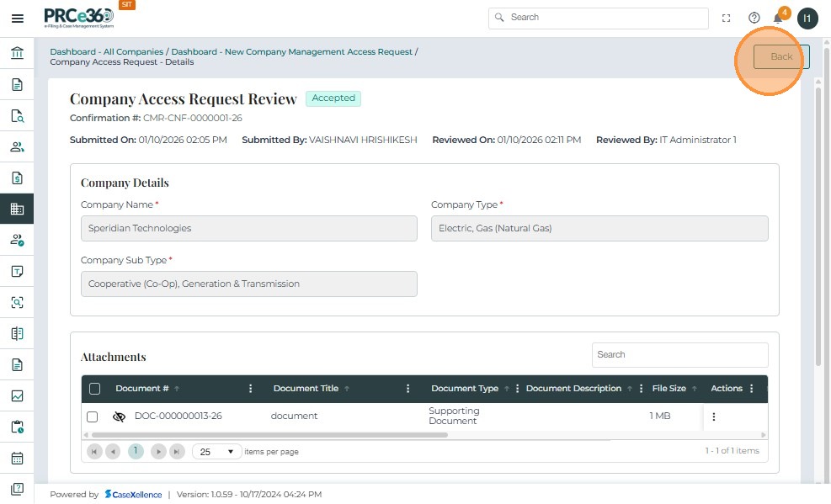Click the DOC-000000013-26 document number

(x=178, y=416)
